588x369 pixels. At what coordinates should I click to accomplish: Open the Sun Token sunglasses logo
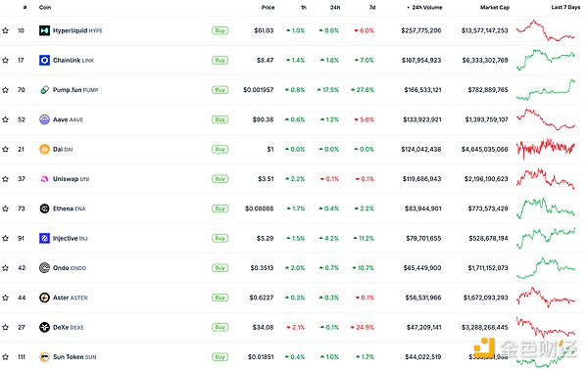pos(44,357)
